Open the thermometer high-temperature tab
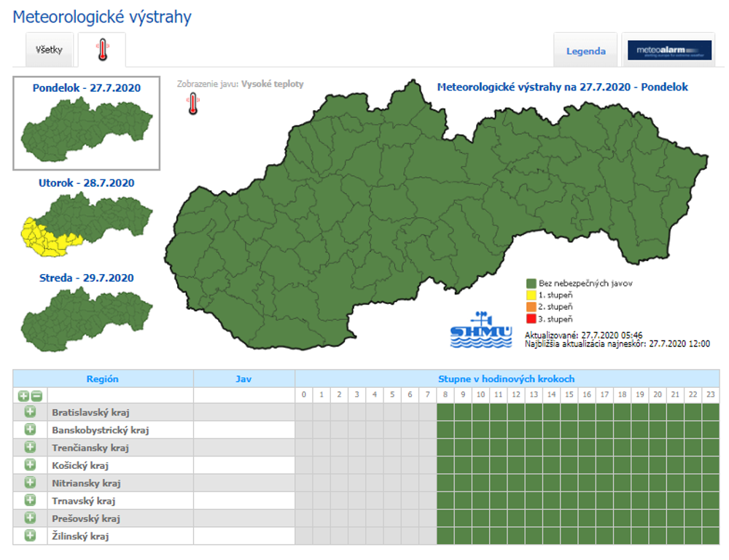729x560 pixels. click(x=102, y=50)
